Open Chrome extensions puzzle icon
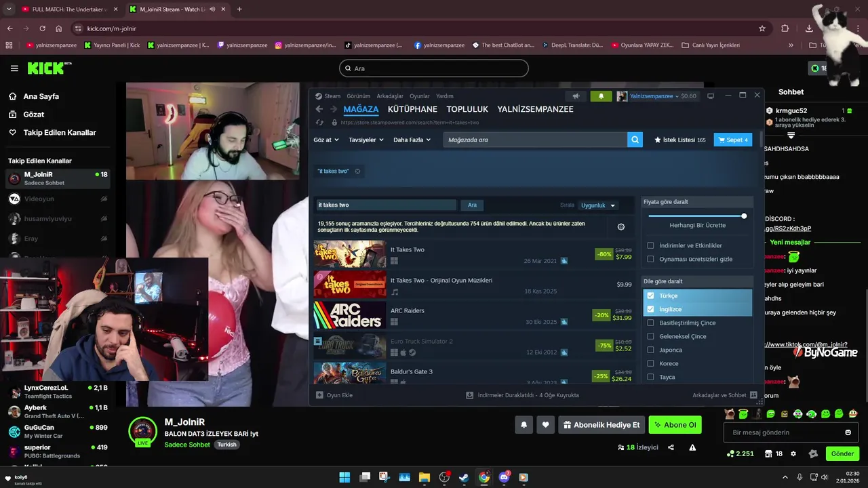Viewport: 868px width, 488px height. (x=785, y=28)
